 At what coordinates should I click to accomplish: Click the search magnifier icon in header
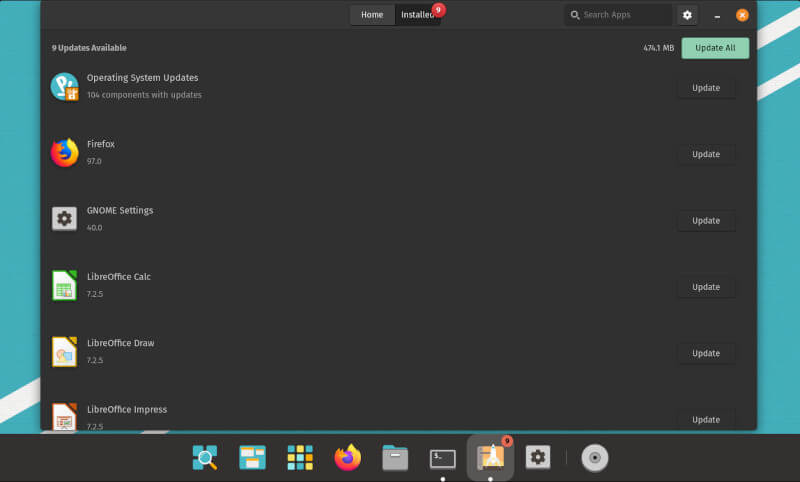[574, 15]
